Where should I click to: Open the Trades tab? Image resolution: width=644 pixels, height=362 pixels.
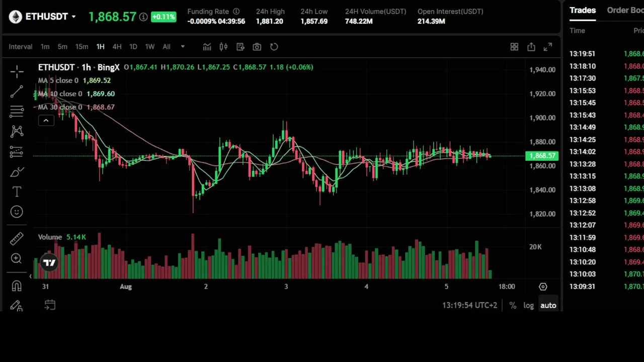pos(583,10)
